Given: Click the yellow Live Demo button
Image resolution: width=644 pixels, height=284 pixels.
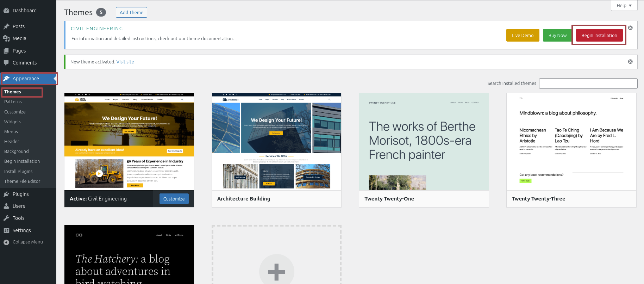Looking at the screenshot, I should (x=523, y=35).
